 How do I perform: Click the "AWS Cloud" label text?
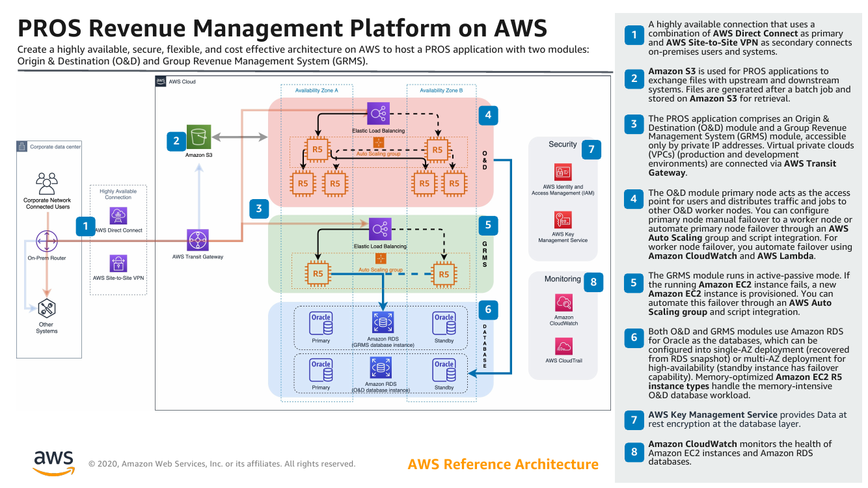click(x=182, y=82)
